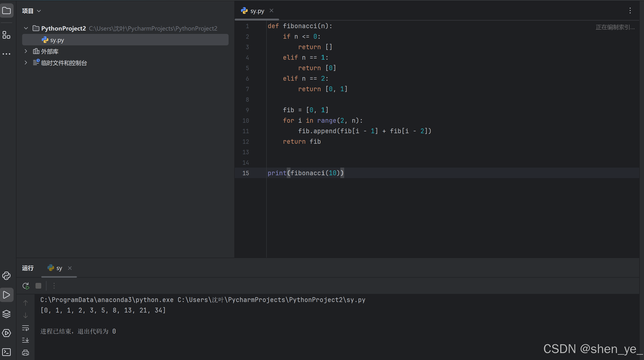The width and height of the screenshot is (644, 360).
Task: Toggle scroll to end of output
Action: click(x=26, y=340)
